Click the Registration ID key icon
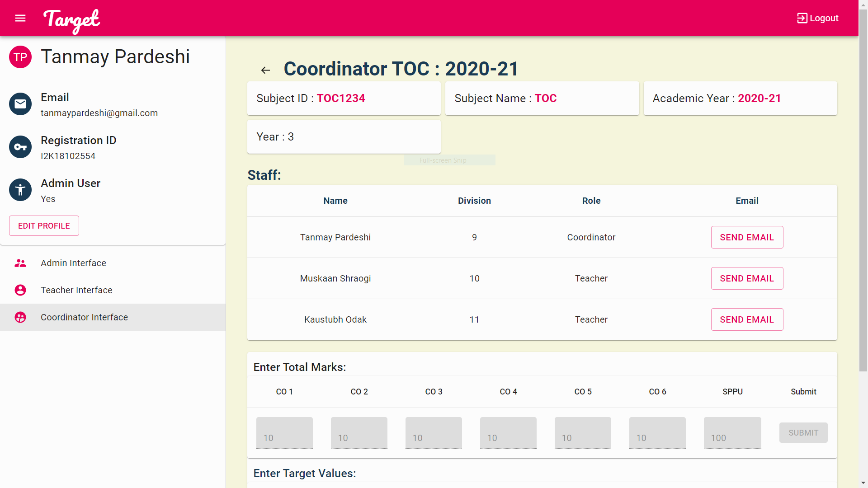The width and height of the screenshot is (868, 488). tap(20, 147)
